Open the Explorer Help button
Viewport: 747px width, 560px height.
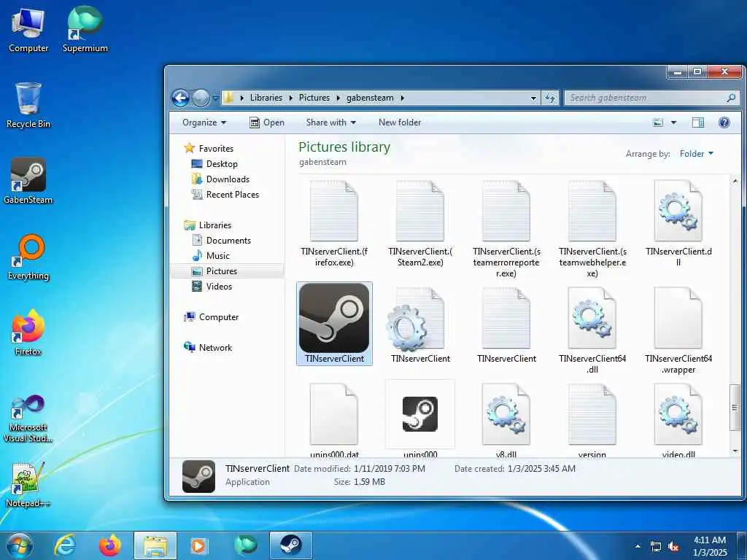point(724,122)
